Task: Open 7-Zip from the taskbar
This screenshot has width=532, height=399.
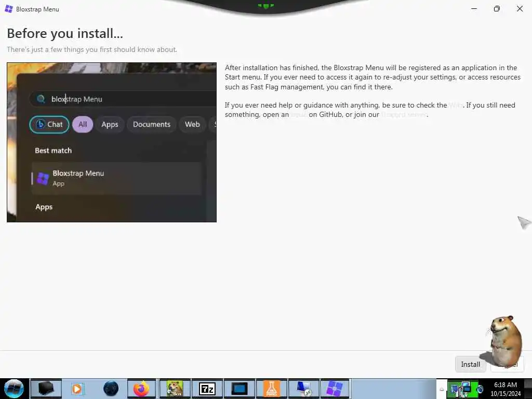Action: click(207, 389)
